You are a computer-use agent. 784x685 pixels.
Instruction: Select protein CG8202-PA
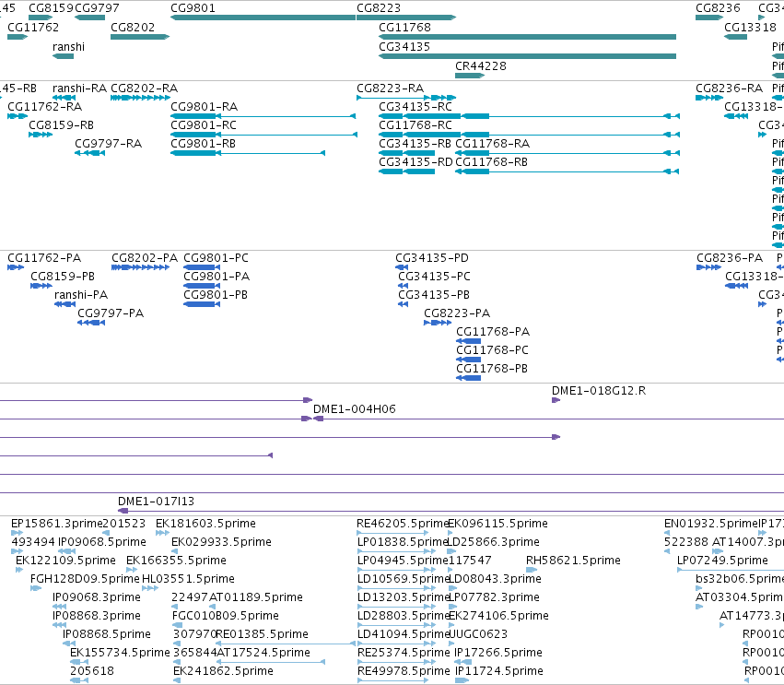point(145,258)
